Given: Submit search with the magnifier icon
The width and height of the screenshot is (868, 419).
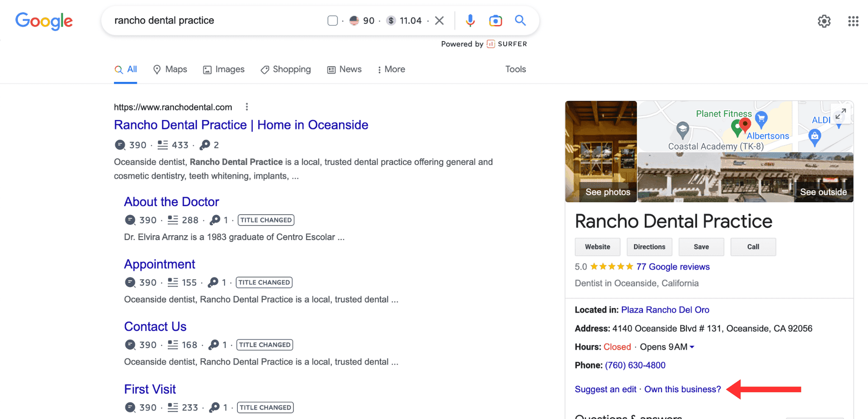Looking at the screenshot, I should [x=520, y=20].
